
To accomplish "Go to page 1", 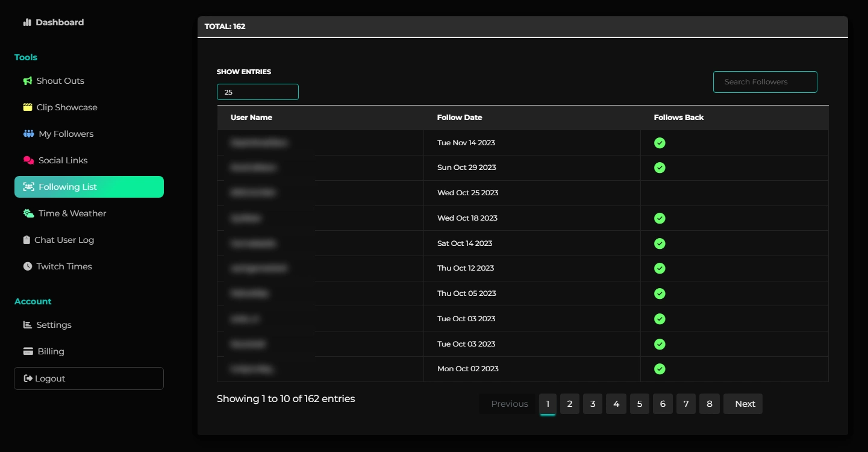I will (548, 404).
